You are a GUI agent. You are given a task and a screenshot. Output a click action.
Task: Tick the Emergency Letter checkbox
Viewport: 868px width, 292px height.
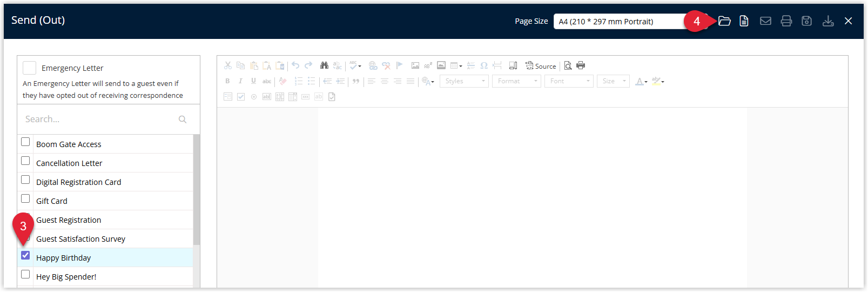point(30,68)
